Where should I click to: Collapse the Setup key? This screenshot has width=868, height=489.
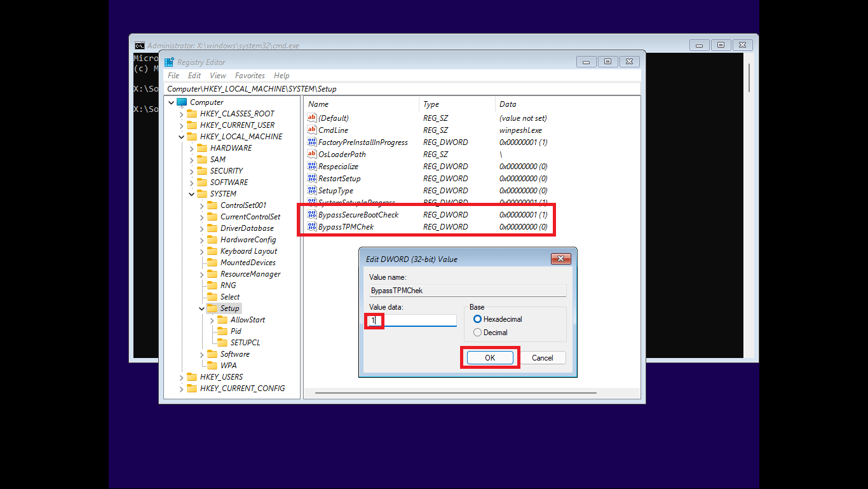click(202, 308)
